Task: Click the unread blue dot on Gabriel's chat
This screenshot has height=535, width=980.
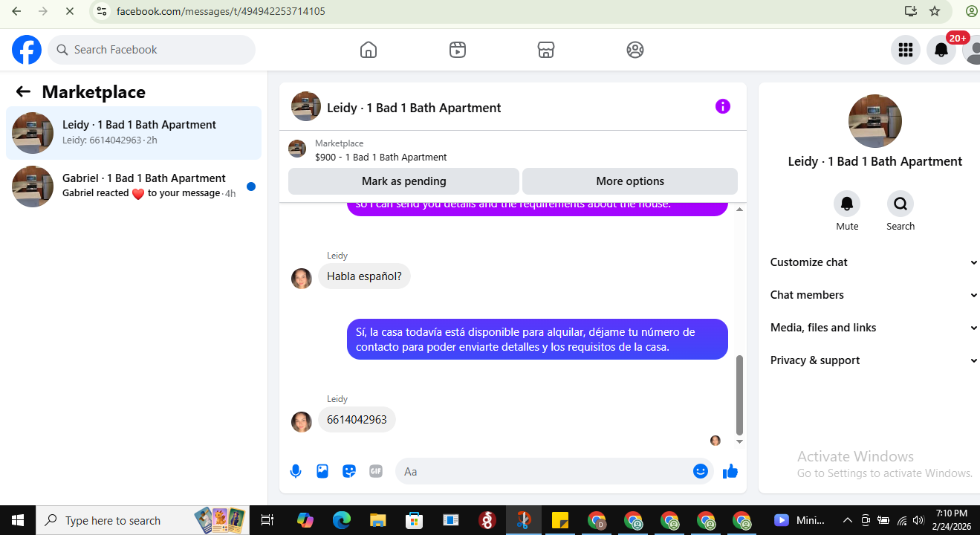Action: [x=251, y=187]
